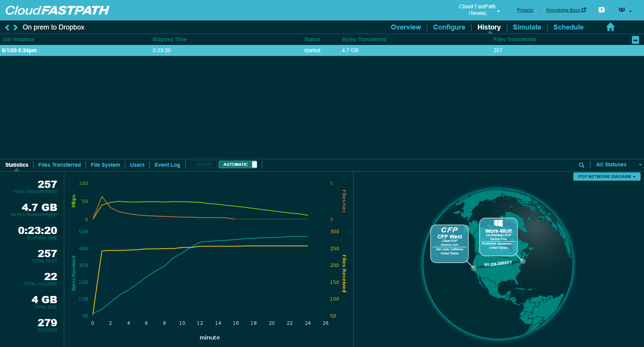Collapse job list with minus icon
The image size is (644, 347).
pyautogui.click(x=635, y=40)
